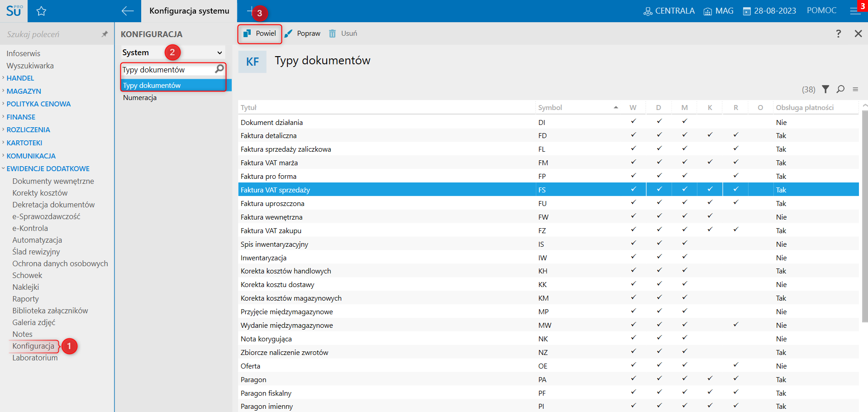Click the Powiel button

pos(260,34)
